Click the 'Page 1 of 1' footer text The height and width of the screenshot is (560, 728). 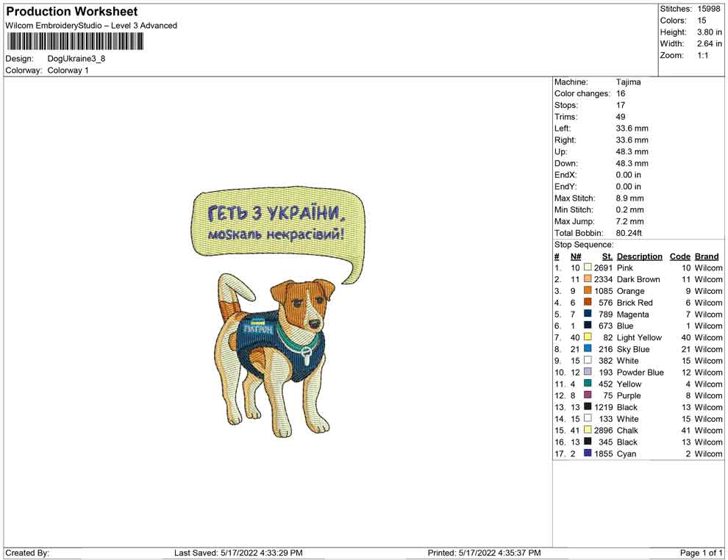point(701,553)
